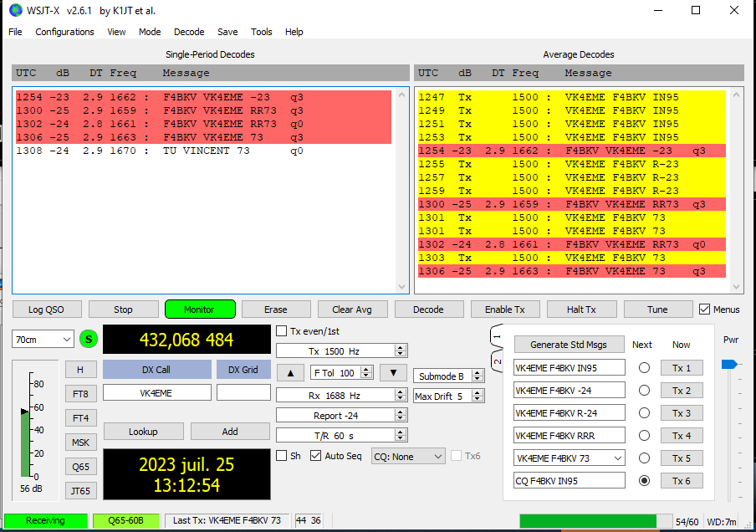
Task: Select the Next radio for Tx 1
Action: tap(644, 368)
